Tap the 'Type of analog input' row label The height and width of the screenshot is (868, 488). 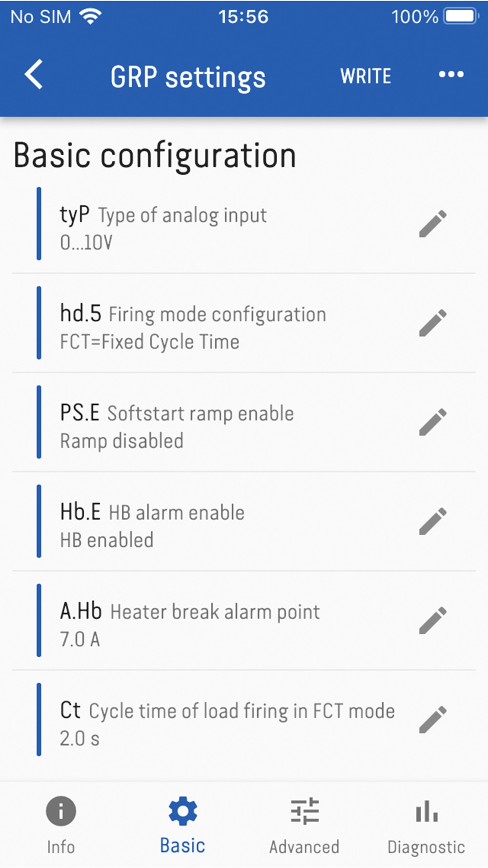coord(183,215)
